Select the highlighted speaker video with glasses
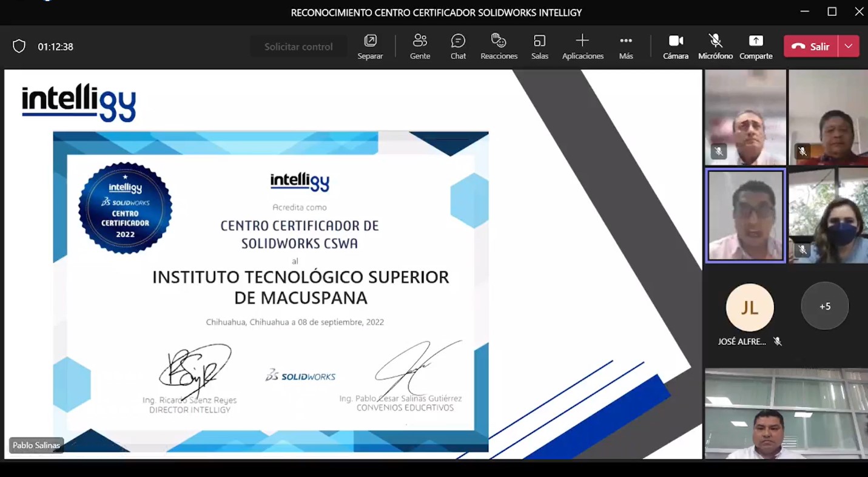The width and height of the screenshot is (868, 477). point(745,216)
